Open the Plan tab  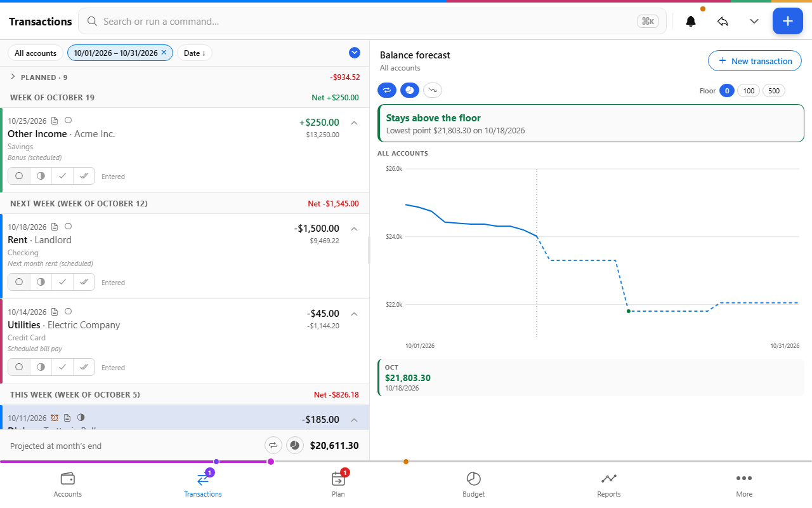(x=338, y=485)
